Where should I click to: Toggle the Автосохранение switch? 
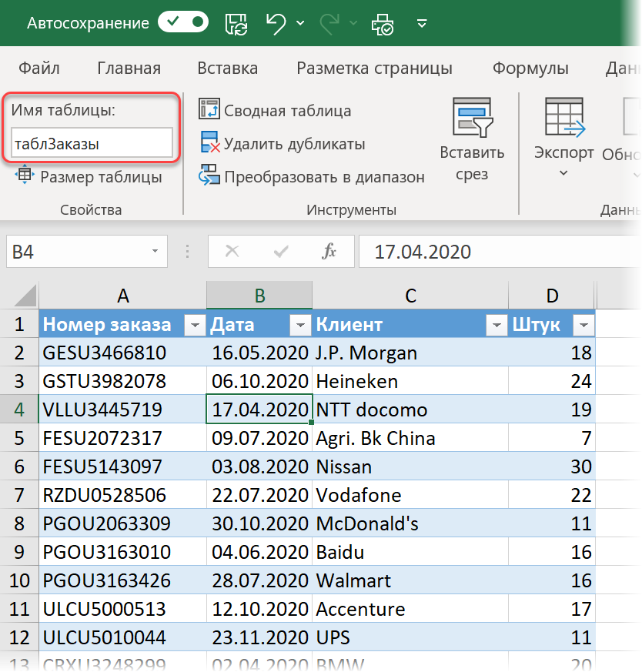coord(183,22)
